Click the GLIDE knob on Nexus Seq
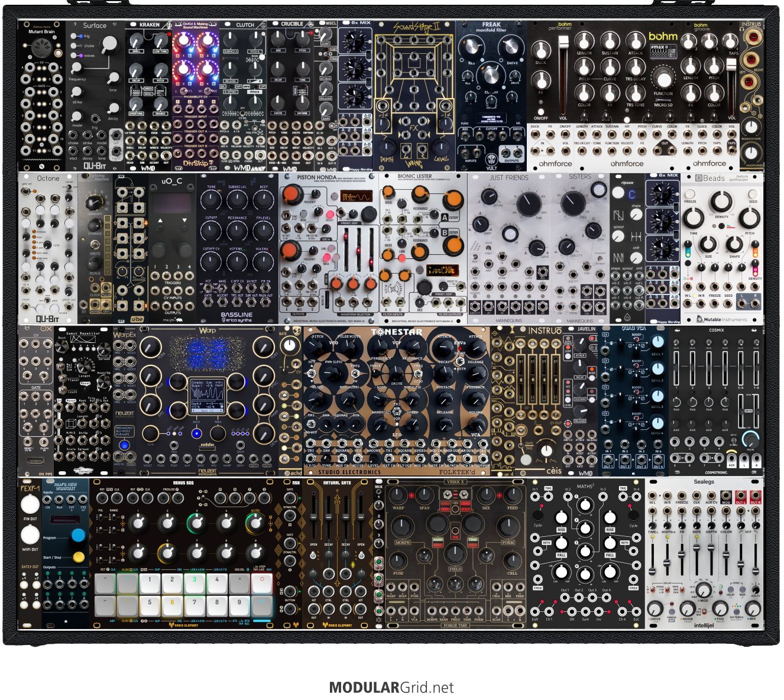The image size is (784, 700). [255, 523]
